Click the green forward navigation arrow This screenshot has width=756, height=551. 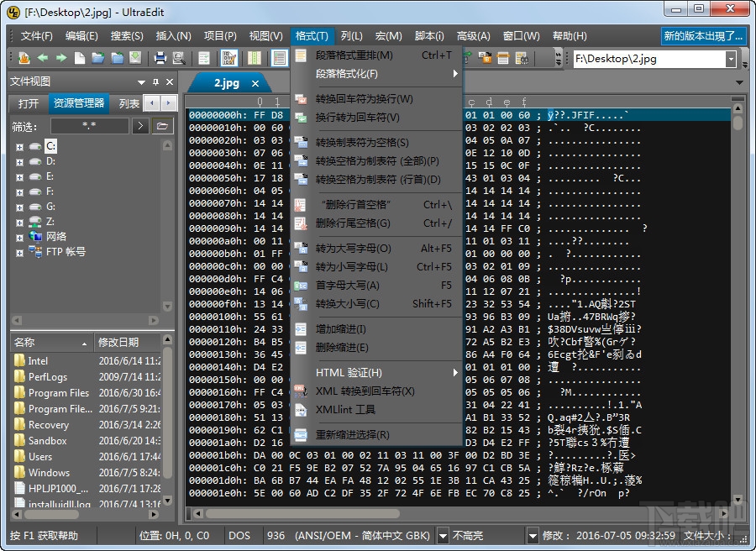click(x=60, y=57)
